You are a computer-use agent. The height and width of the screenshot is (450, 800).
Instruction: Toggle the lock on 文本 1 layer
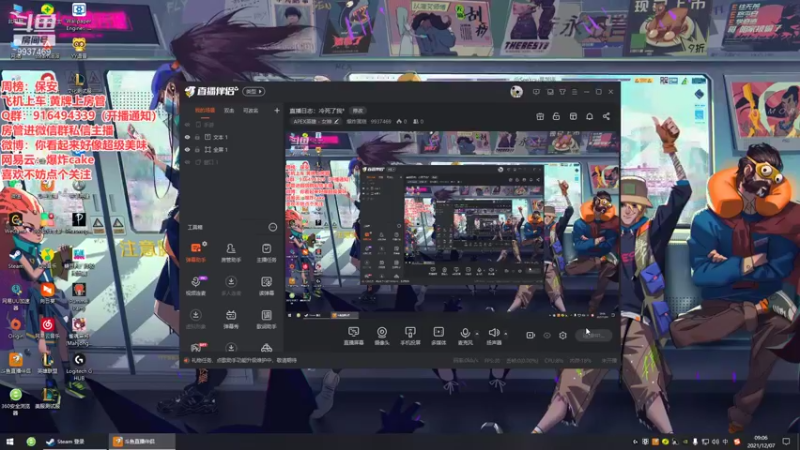(x=197, y=137)
